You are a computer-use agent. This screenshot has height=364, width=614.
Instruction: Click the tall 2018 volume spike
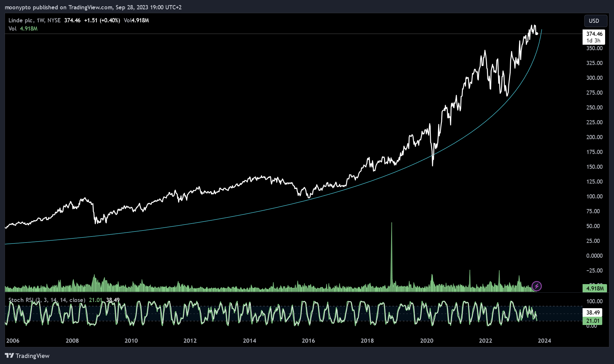click(391, 257)
